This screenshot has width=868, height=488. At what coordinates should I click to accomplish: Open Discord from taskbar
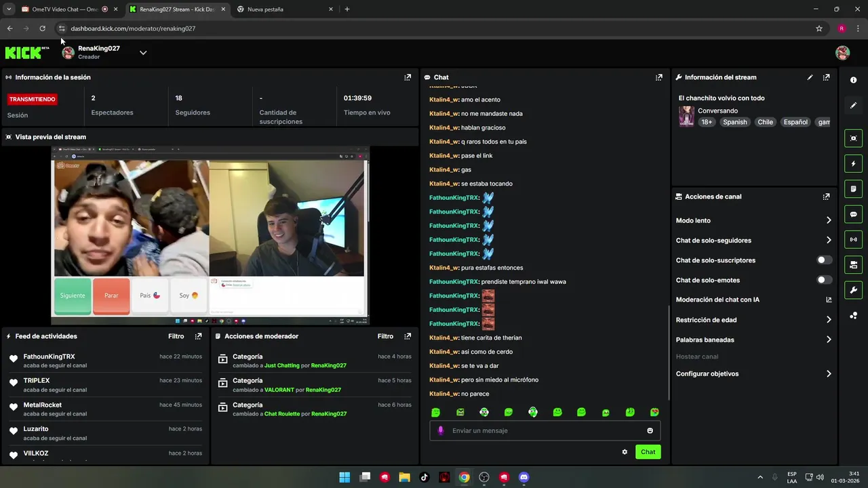pos(524,477)
